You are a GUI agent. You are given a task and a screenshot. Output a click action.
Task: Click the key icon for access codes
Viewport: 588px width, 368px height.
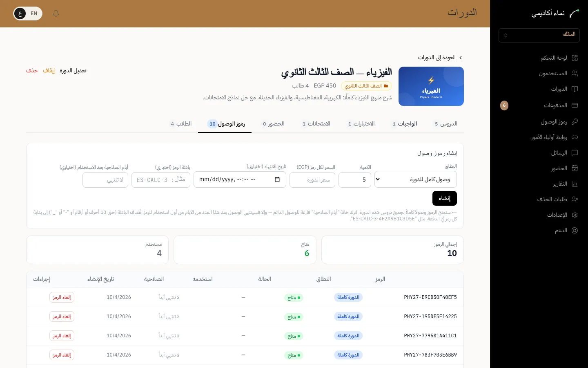[x=575, y=122]
